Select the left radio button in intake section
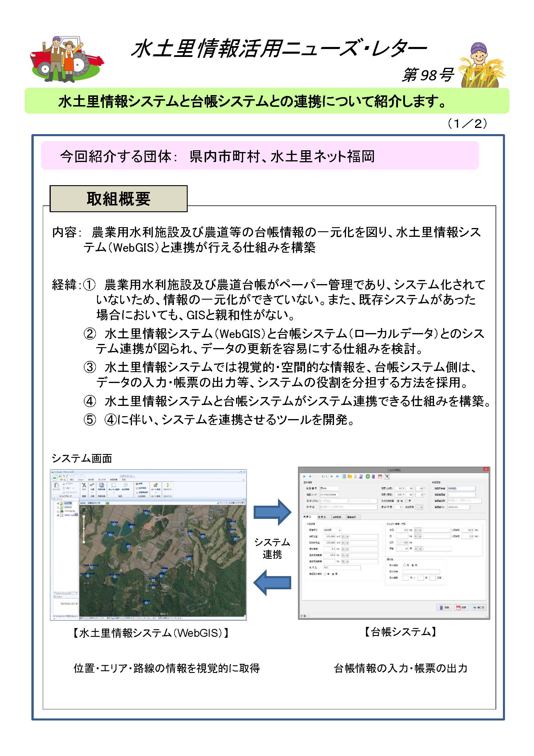 [x=404, y=565]
